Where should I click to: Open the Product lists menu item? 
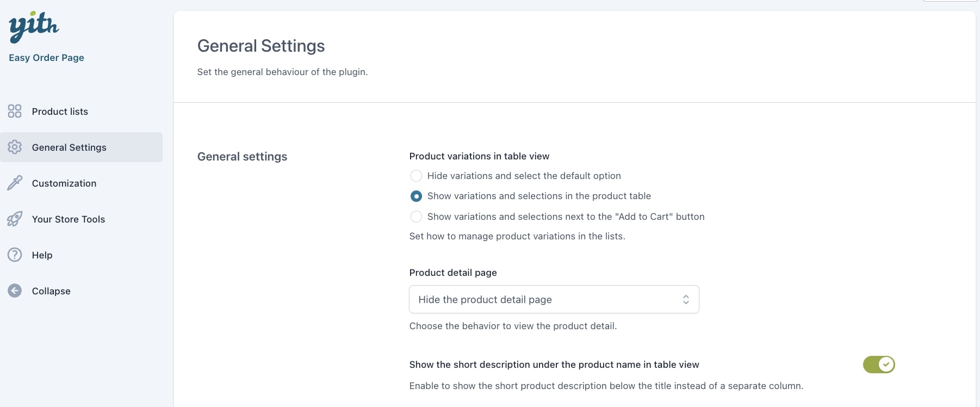coord(82,112)
